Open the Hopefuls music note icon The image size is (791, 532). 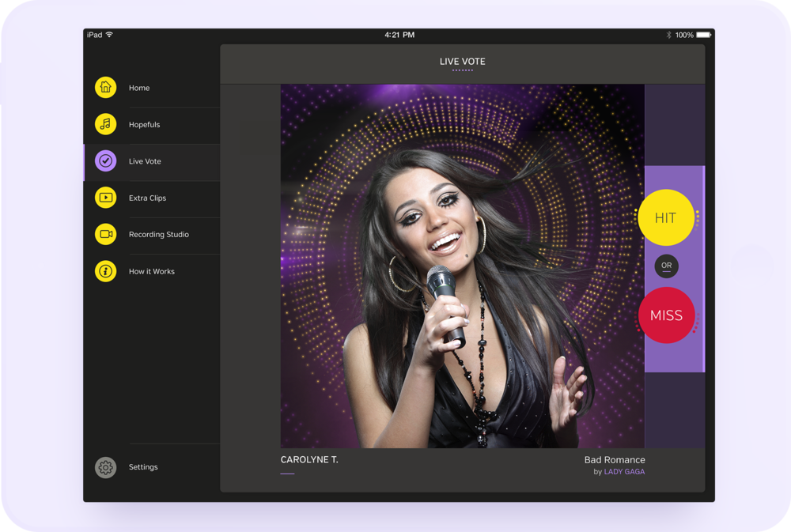(x=106, y=124)
